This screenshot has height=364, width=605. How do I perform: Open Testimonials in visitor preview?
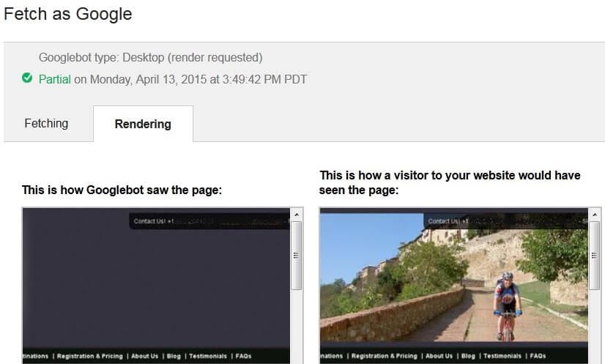502,356
